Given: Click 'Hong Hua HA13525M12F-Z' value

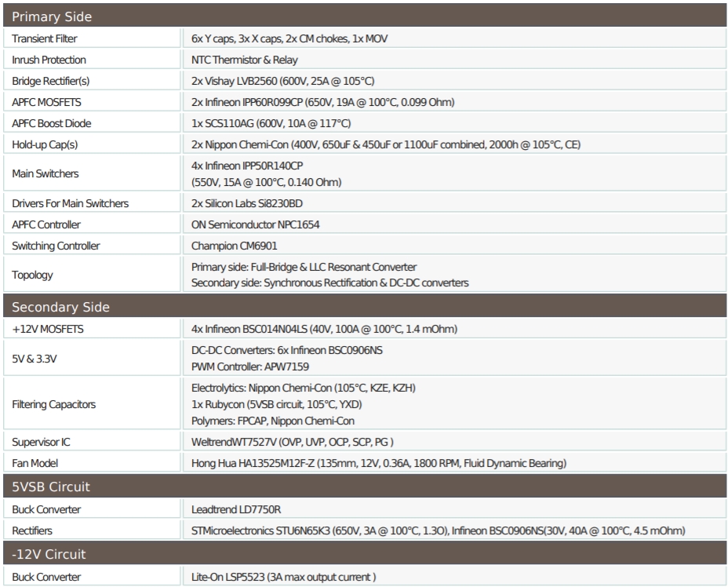Looking at the screenshot, I should click(379, 464).
